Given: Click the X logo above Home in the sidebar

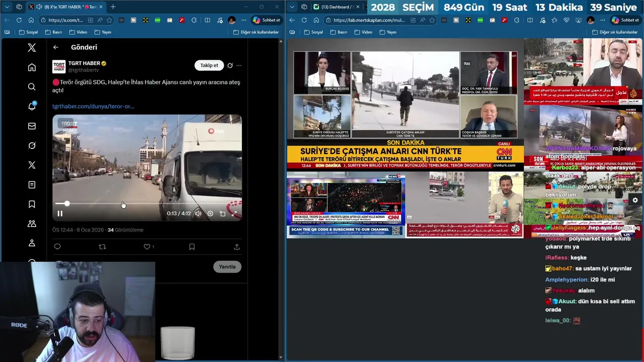Looking at the screenshot, I should point(32,48).
